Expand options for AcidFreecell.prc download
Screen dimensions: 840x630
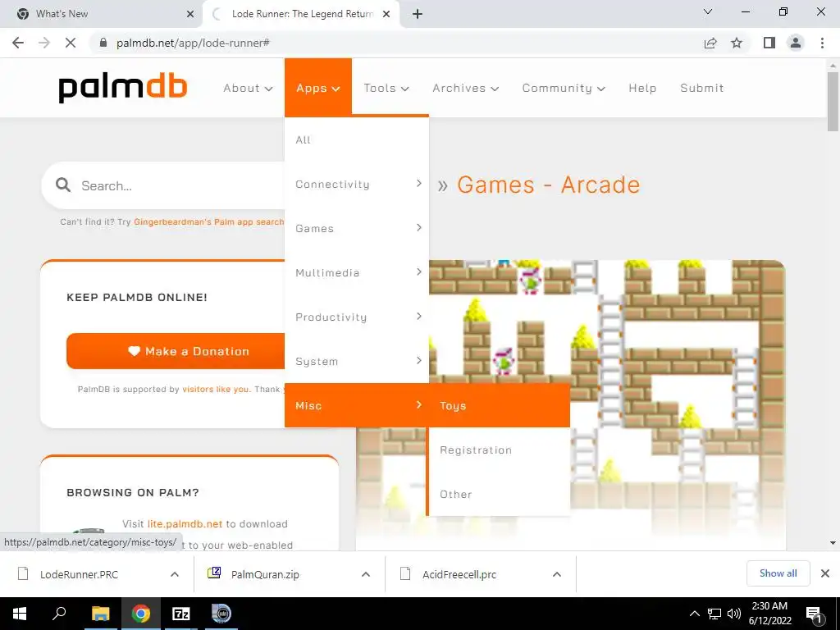tap(557, 574)
